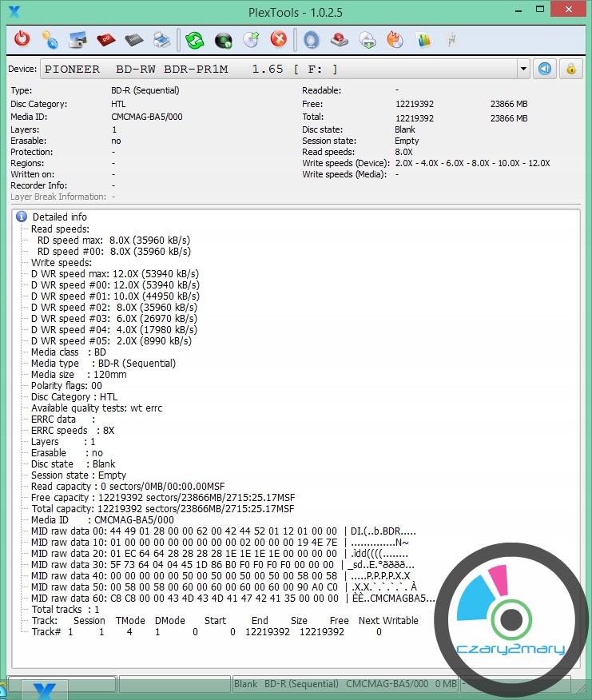Select the Write speeds tree entry
The image size is (592, 700).
point(61,262)
